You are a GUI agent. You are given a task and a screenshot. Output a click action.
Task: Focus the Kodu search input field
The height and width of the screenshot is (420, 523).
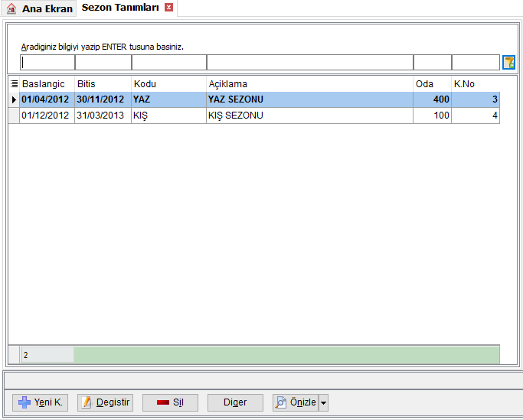[169, 62]
